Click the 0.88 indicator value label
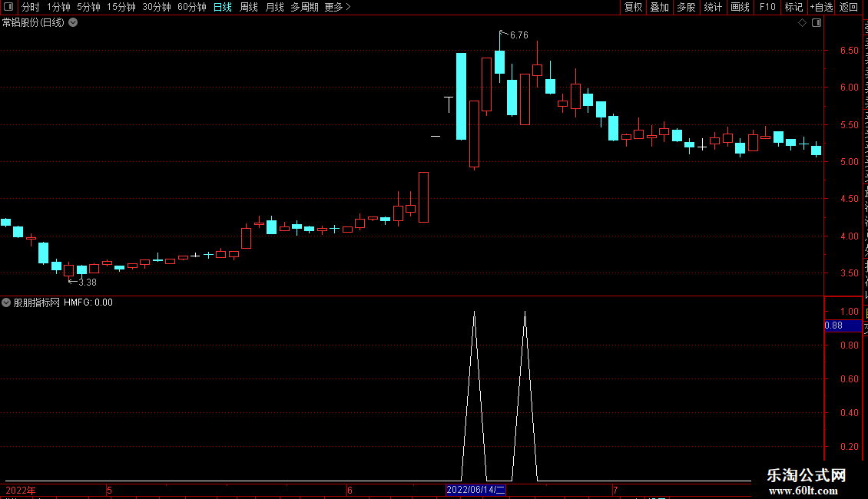The image size is (868, 499). (843, 326)
